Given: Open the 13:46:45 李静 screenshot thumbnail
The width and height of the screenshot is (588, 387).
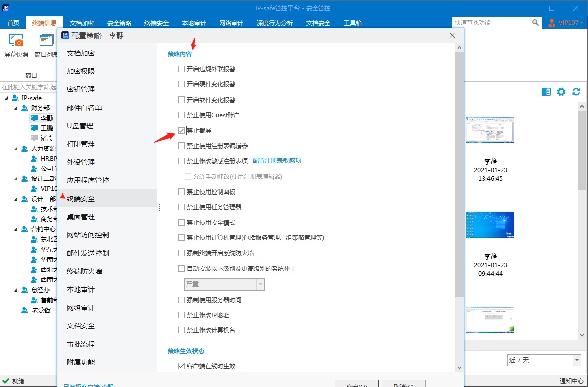Looking at the screenshot, I should coord(490,130).
